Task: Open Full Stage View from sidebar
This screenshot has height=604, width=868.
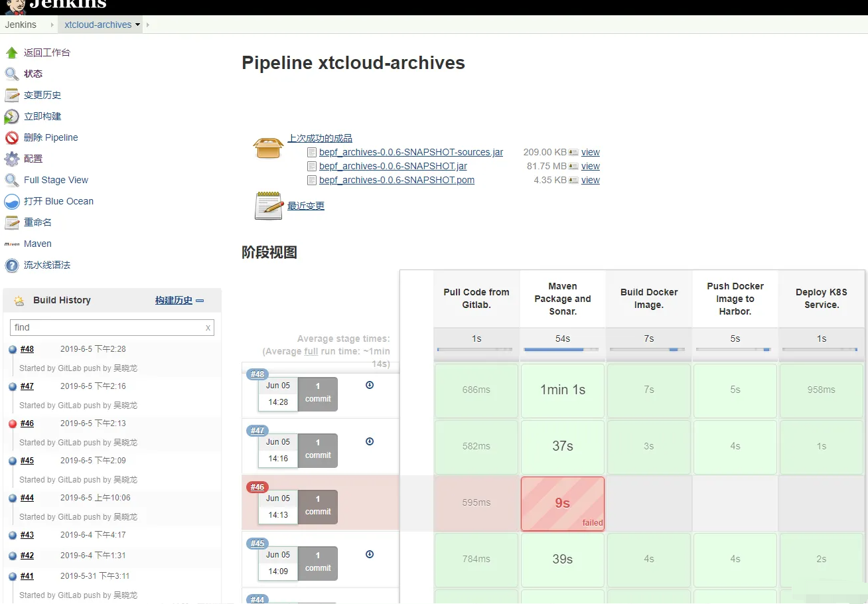Action: pos(56,180)
